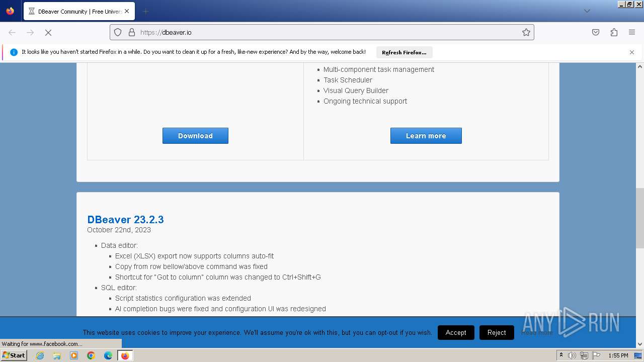Click 'AI completion bugs were fixed' line
The image size is (644, 362).
[x=220, y=309]
